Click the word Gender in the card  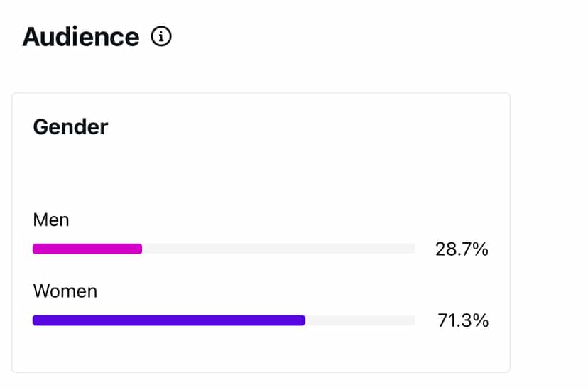tap(70, 127)
